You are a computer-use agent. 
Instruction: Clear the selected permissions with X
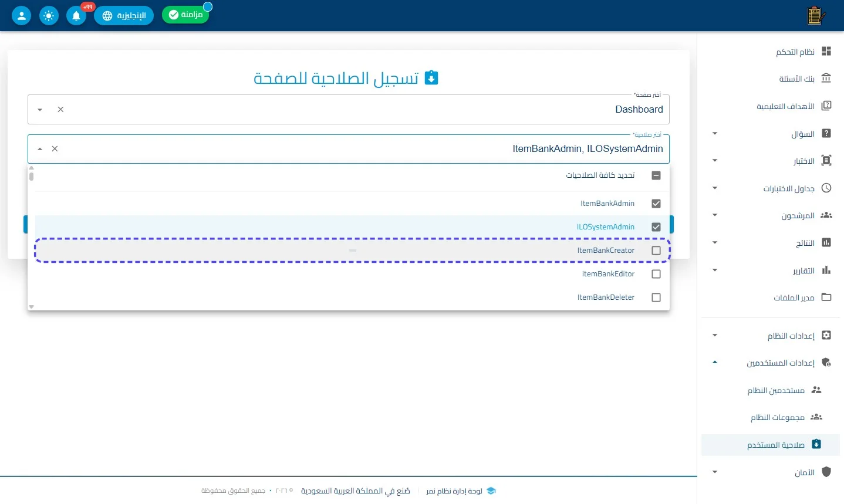point(55,149)
